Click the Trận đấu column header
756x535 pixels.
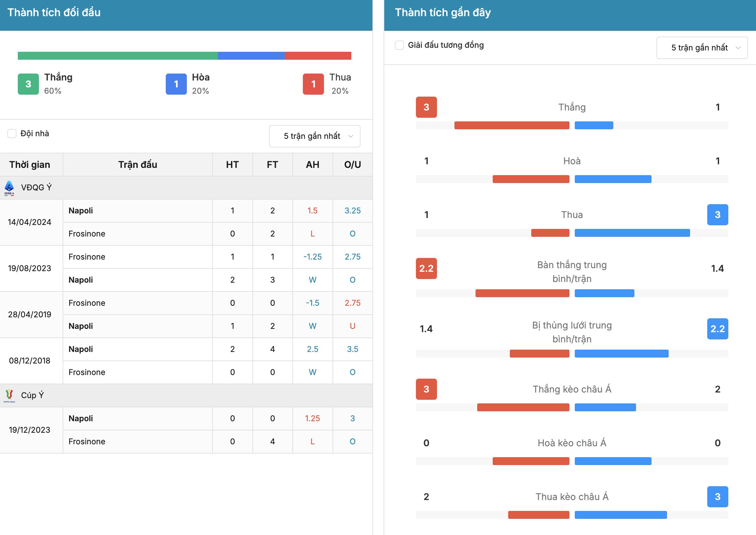click(x=138, y=165)
